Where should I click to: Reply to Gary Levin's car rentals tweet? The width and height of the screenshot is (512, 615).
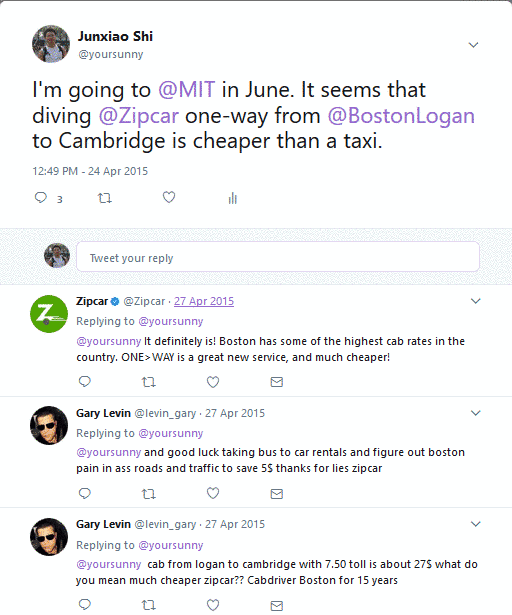pyautogui.click(x=85, y=493)
